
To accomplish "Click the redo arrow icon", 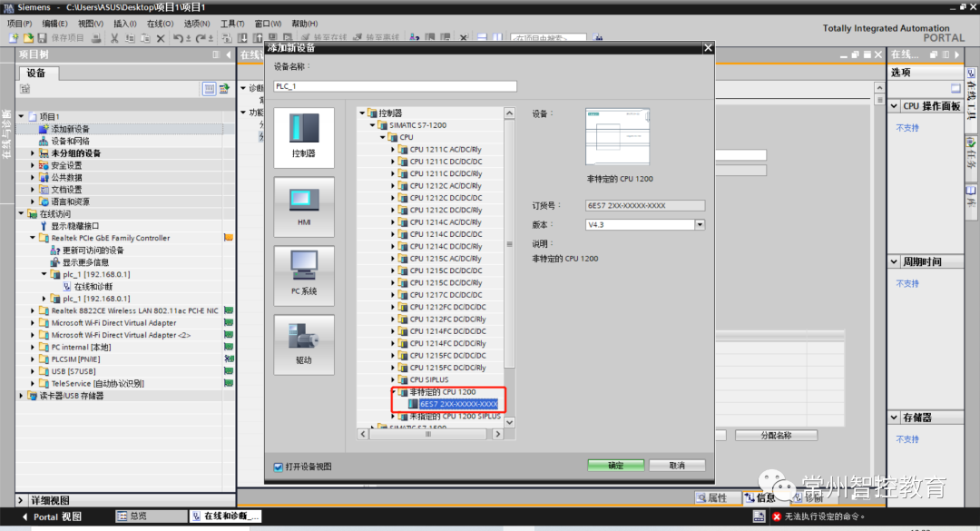I will (x=201, y=38).
